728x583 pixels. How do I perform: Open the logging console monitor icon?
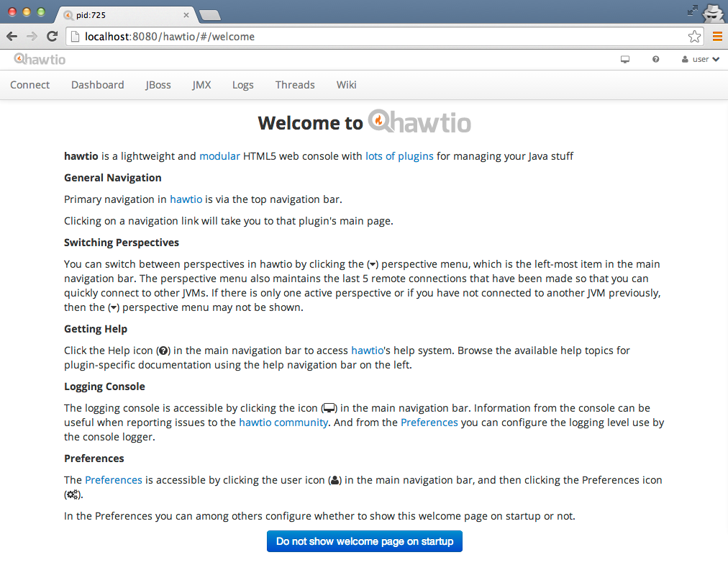click(x=625, y=60)
